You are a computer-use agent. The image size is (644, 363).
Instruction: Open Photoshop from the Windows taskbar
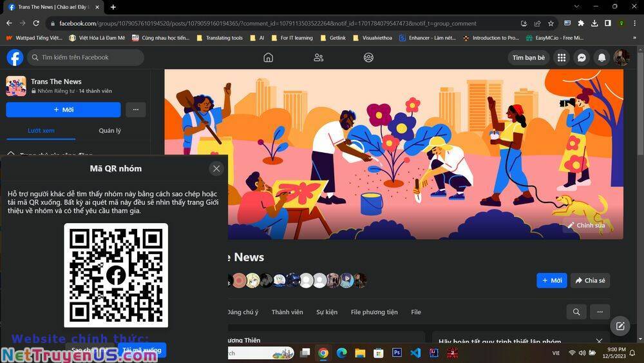pos(397,353)
